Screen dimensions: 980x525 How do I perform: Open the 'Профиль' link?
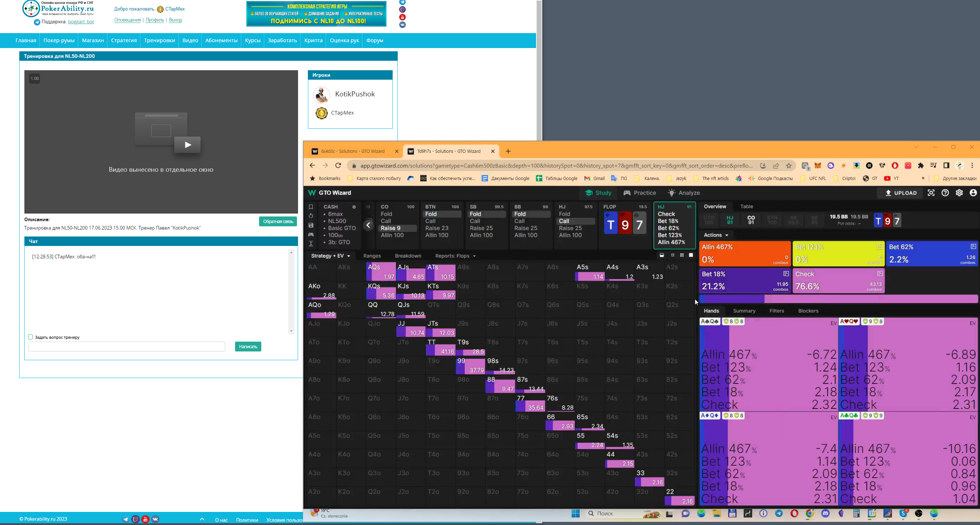[x=155, y=20]
